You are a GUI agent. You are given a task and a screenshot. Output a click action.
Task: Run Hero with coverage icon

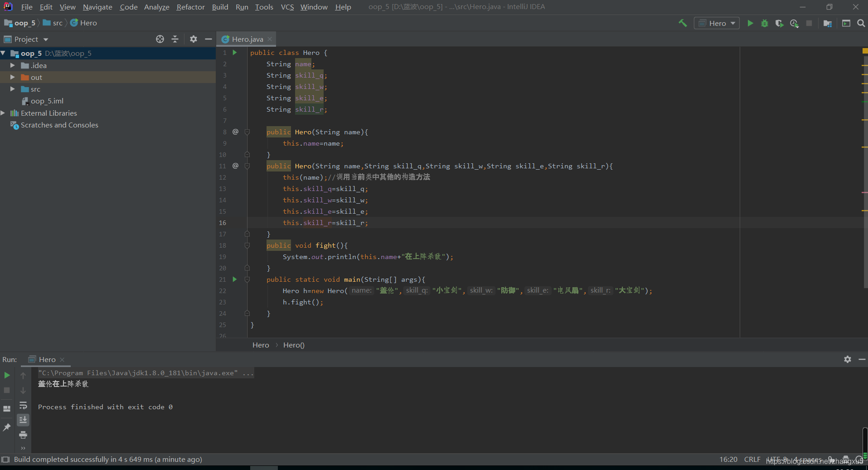click(779, 23)
